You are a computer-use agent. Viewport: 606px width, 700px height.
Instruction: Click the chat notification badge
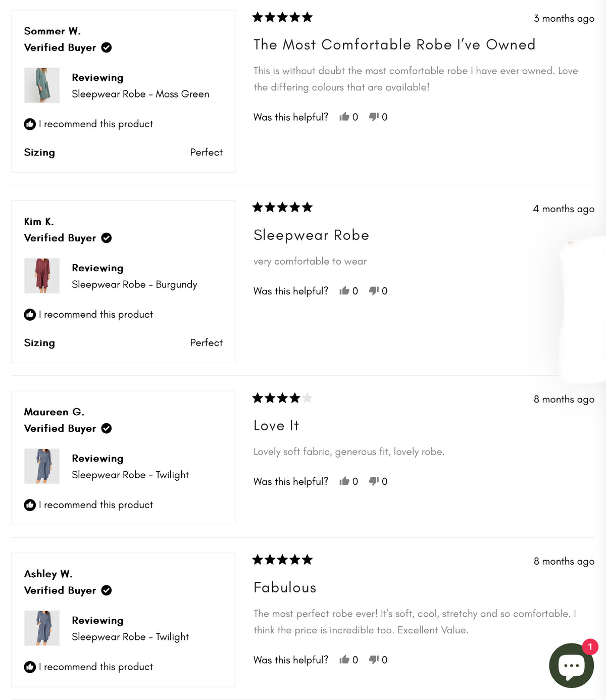590,647
